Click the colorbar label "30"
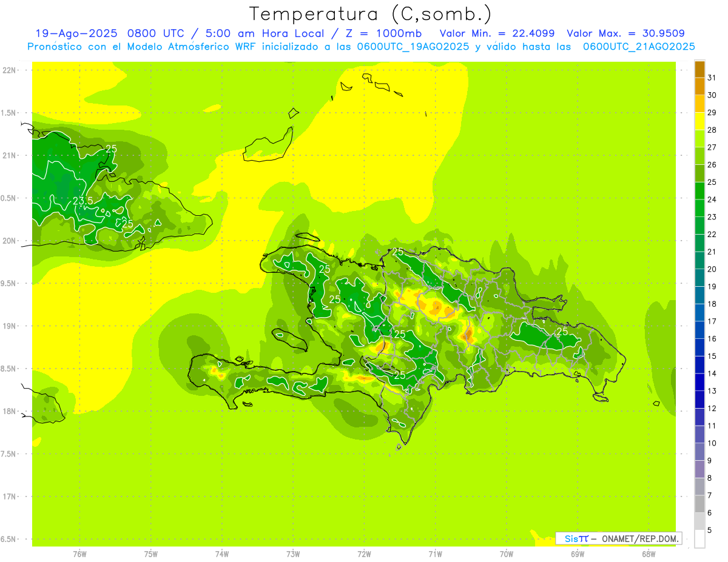 pos(712,95)
